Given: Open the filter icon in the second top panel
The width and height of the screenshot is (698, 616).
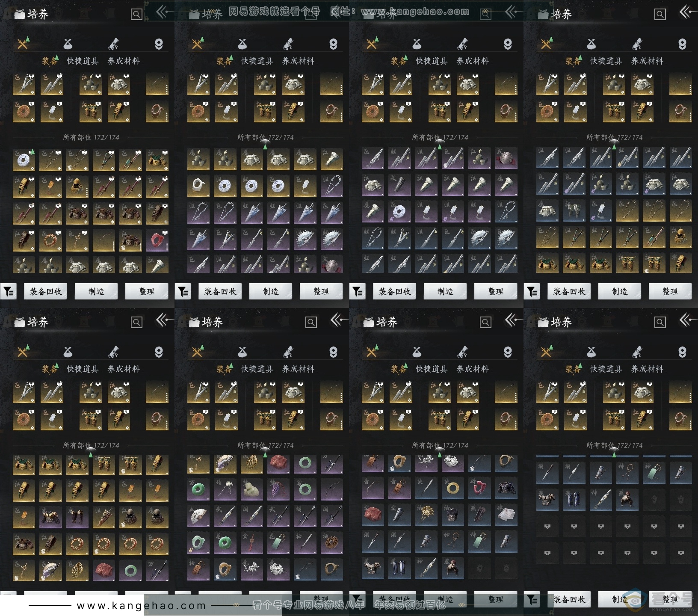Looking at the screenshot, I should click(x=183, y=292).
